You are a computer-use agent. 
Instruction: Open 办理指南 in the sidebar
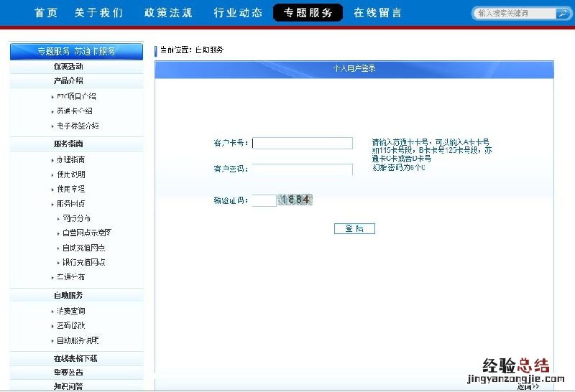(70, 159)
